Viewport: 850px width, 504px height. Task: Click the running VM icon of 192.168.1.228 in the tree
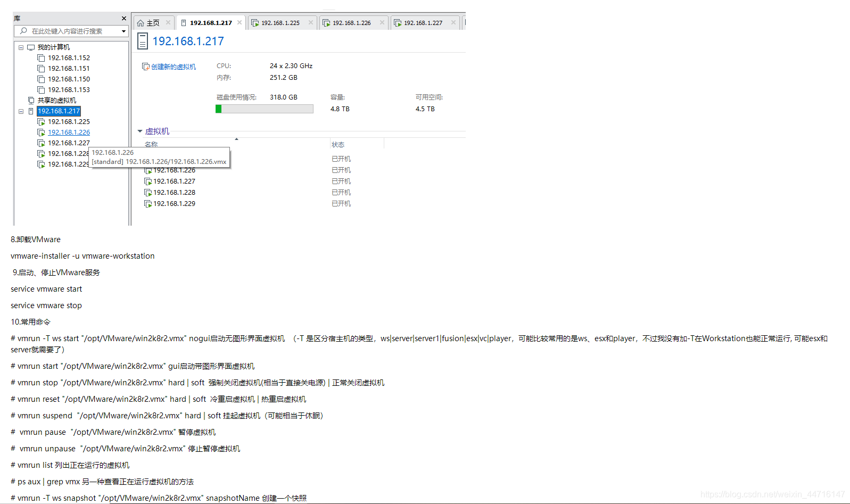coord(41,154)
